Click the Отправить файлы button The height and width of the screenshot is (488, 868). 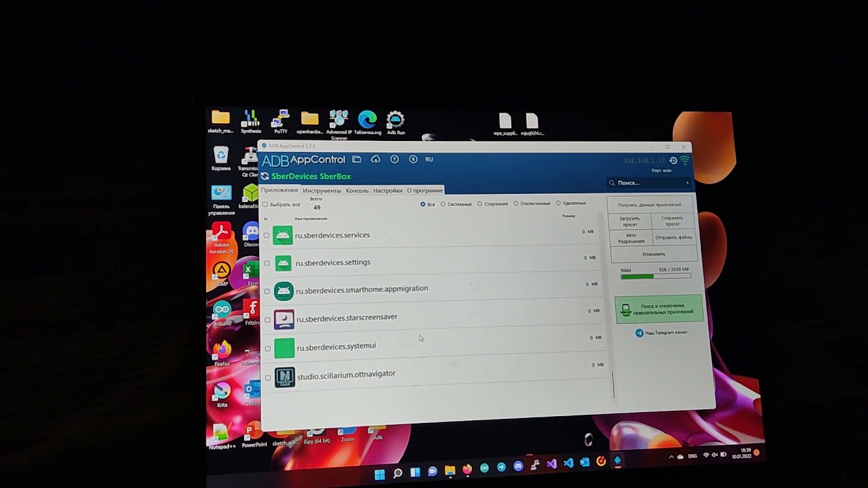pos(673,238)
